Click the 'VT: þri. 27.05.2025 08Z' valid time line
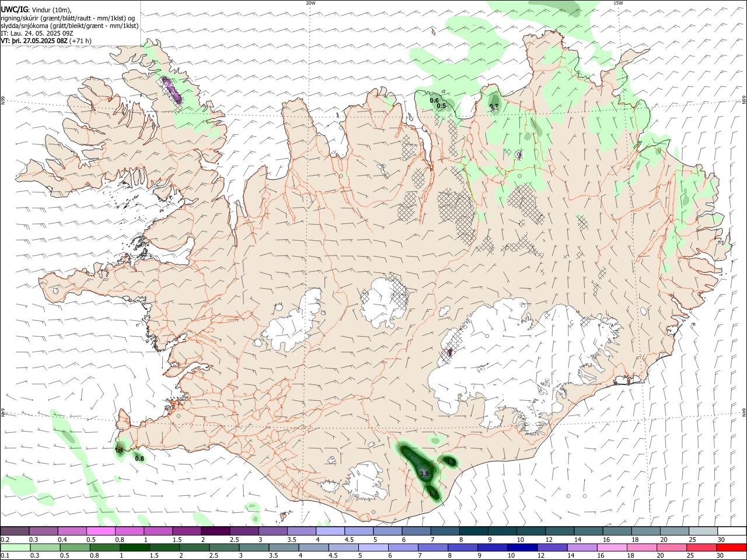Image resolution: width=747 pixels, height=560 pixels. [34, 41]
